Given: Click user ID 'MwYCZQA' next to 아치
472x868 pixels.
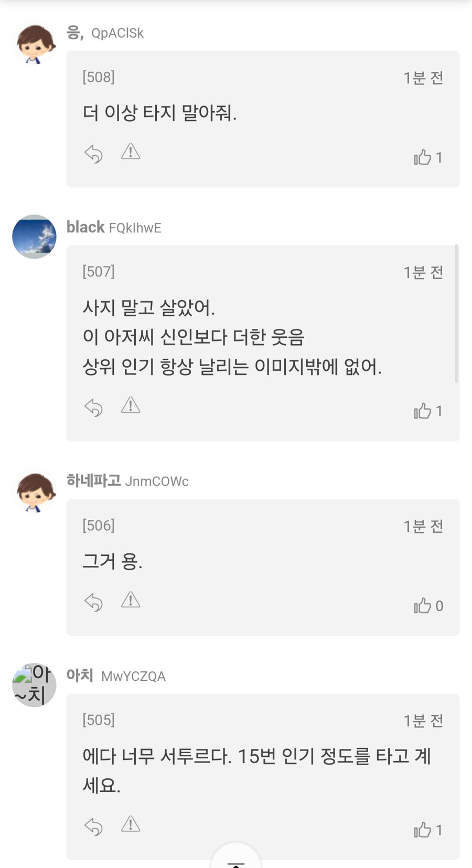Looking at the screenshot, I should coord(133,676).
